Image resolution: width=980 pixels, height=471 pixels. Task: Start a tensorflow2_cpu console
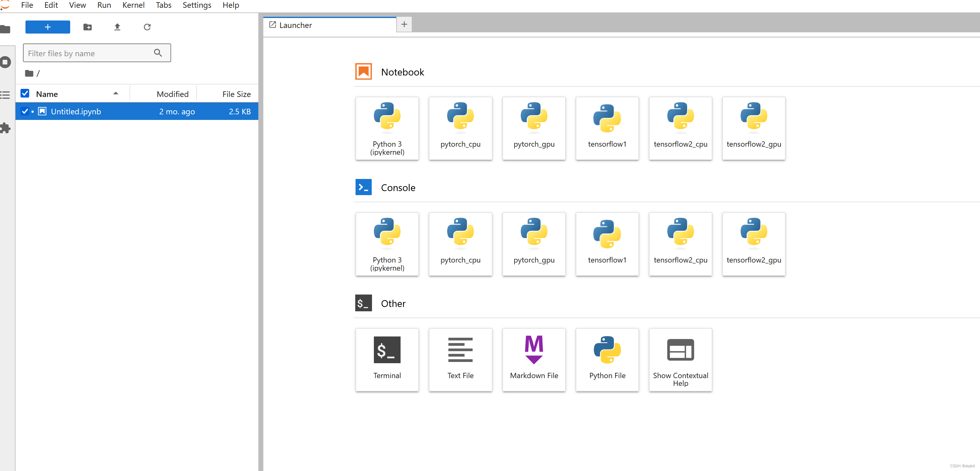(681, 244)
